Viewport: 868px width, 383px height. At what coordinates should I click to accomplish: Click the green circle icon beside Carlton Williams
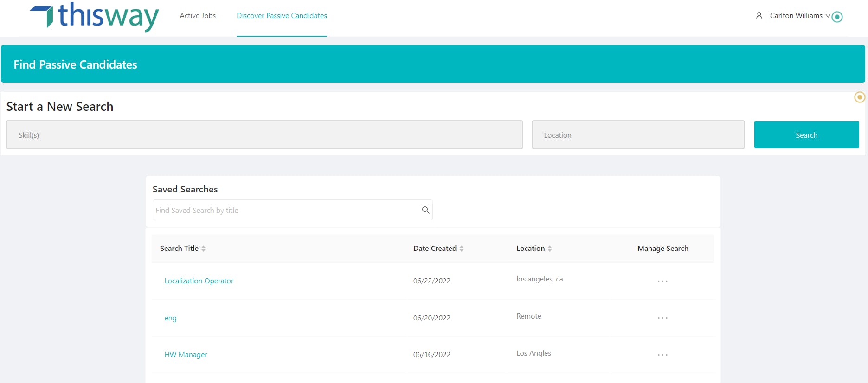point(837,17)
